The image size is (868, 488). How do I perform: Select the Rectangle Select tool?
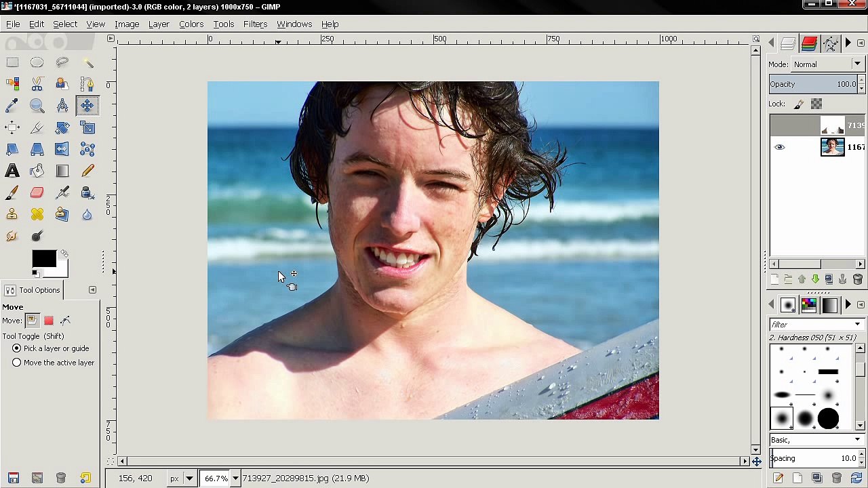point(12,62)
